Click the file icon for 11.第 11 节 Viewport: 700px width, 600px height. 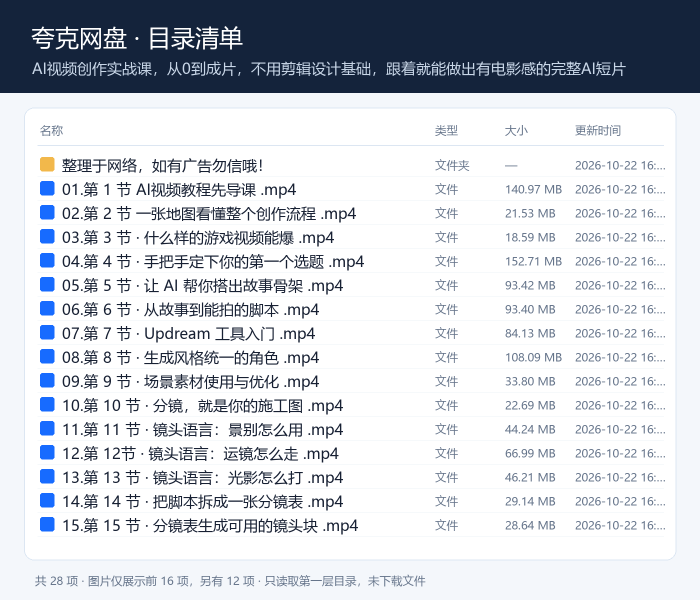(47, 428)
